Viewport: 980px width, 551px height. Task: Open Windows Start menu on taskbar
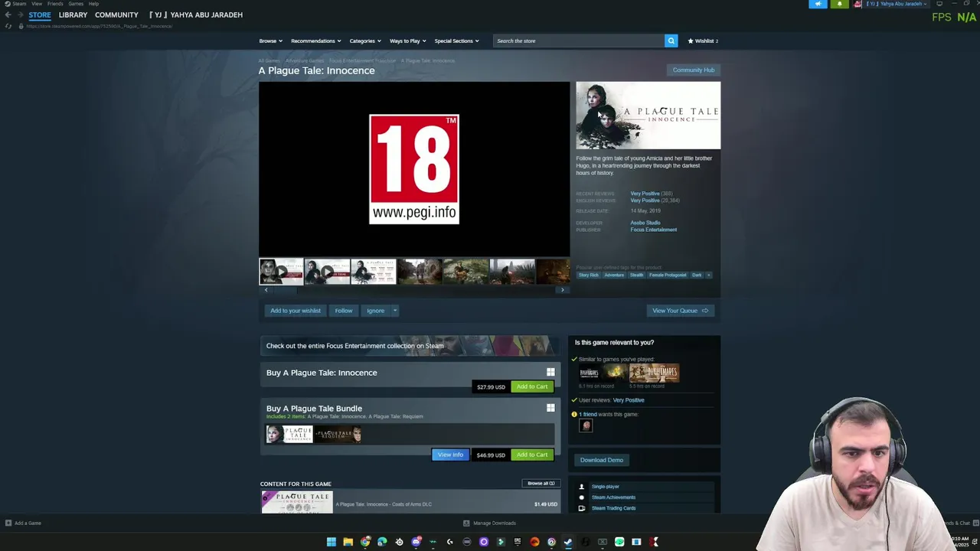(x=332, y=542)
